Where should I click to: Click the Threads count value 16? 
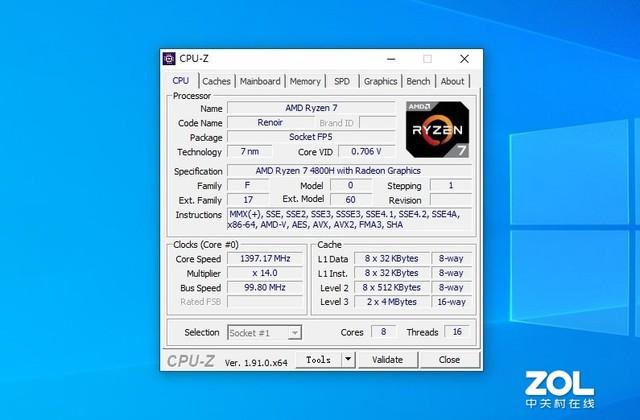pyautogui.click(x=457, y=332)
